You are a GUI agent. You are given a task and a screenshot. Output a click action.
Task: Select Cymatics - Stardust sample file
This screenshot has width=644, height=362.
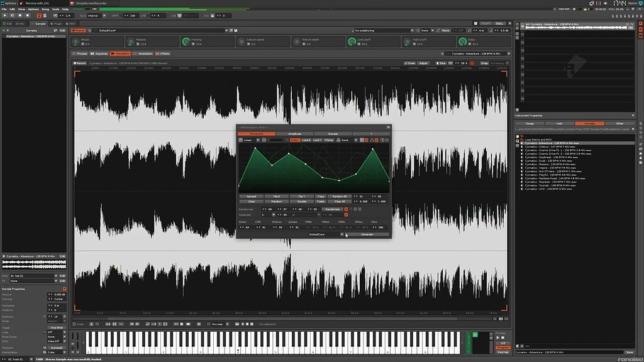pyautogui.click(x=550, y=182)
